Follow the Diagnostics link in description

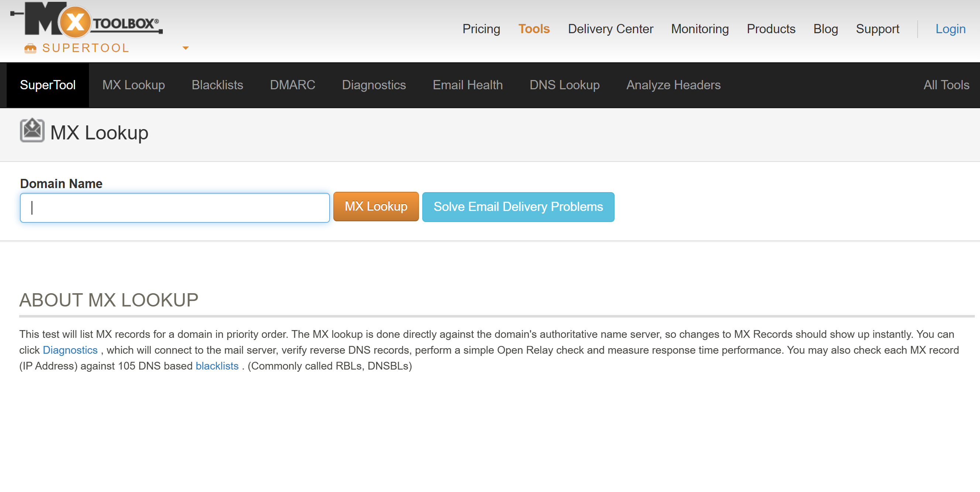(70, 350)
